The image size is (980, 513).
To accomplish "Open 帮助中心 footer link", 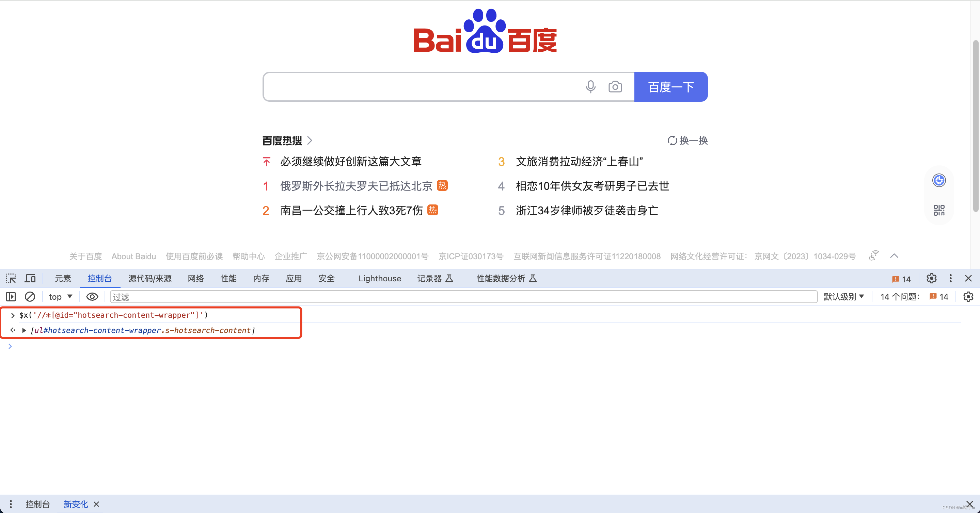I will [249, 256].
